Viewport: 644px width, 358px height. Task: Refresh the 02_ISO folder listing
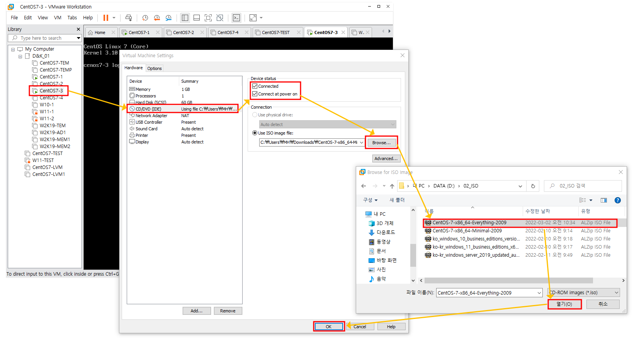pos(533,186)
